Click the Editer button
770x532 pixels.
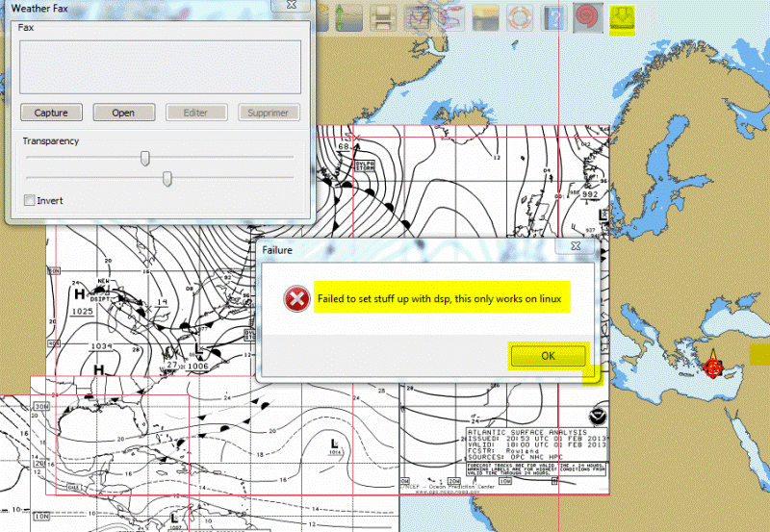pos(195,113)
